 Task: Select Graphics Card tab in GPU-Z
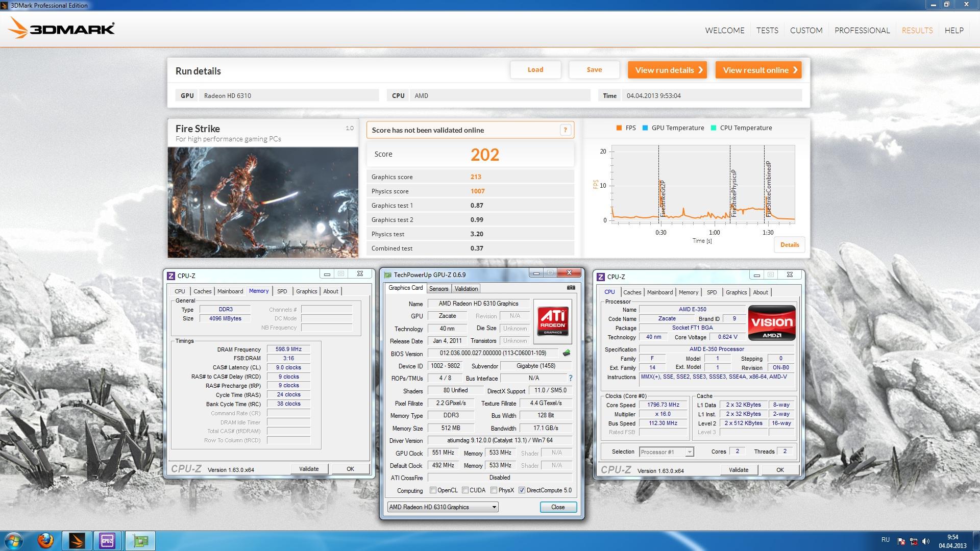405,288
